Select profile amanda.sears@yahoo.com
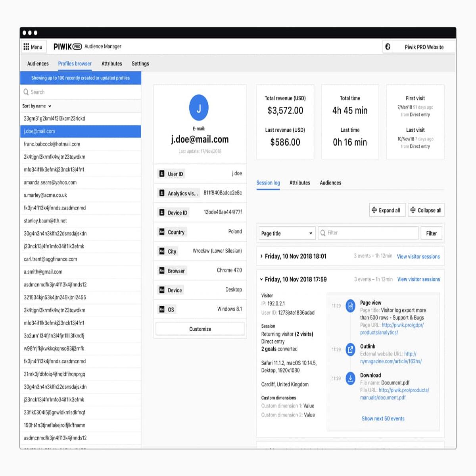476x476 pixels. point(81,182)
